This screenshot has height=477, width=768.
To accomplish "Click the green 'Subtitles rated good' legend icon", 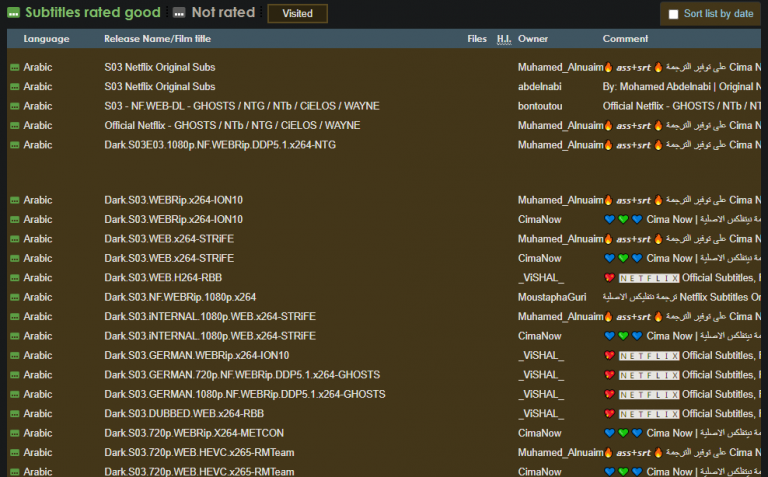I will (x=14, y=13).
